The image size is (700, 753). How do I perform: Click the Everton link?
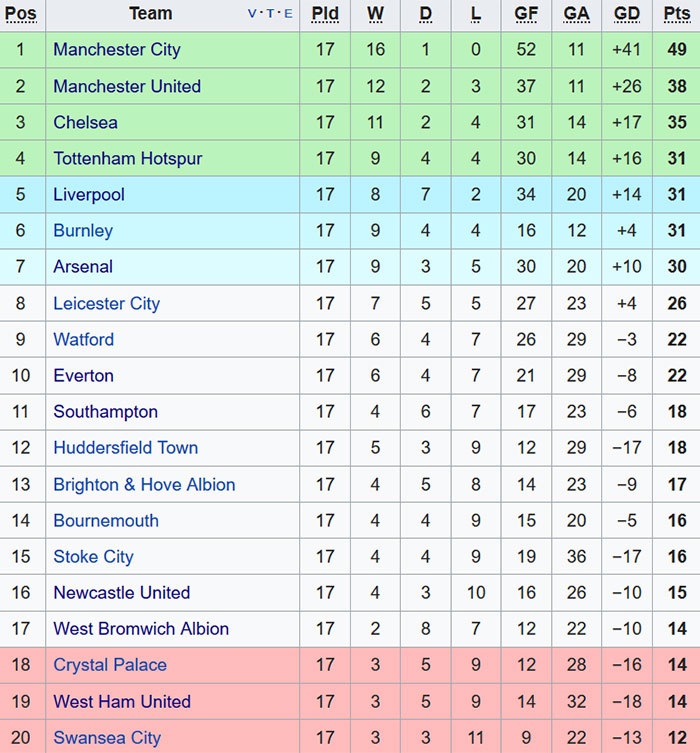(84, 376)
